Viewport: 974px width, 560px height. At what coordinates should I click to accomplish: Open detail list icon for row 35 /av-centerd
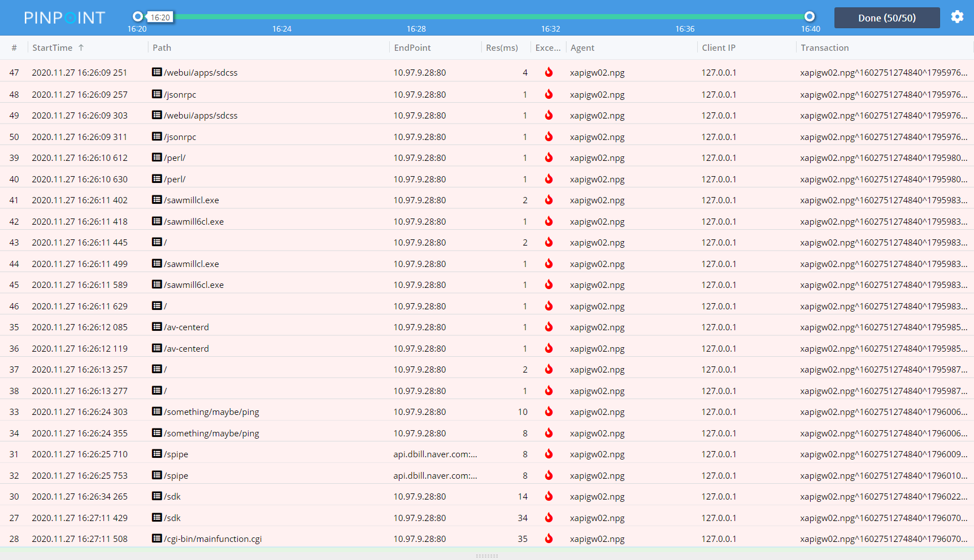[157, 327]
